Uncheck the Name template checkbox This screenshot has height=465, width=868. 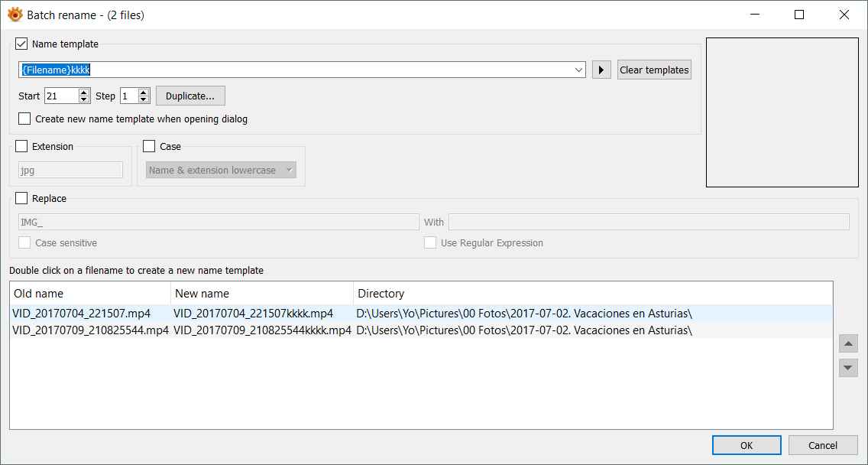(x=21, y=44)
